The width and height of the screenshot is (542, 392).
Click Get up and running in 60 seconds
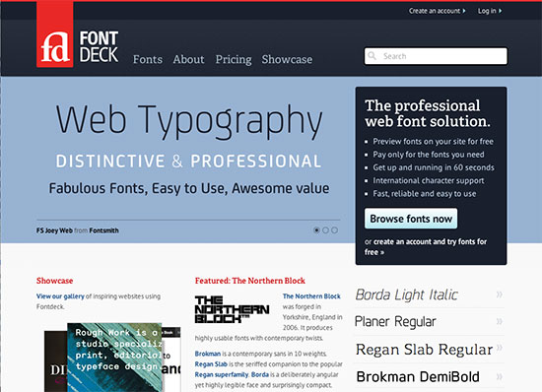coord(434,167)
